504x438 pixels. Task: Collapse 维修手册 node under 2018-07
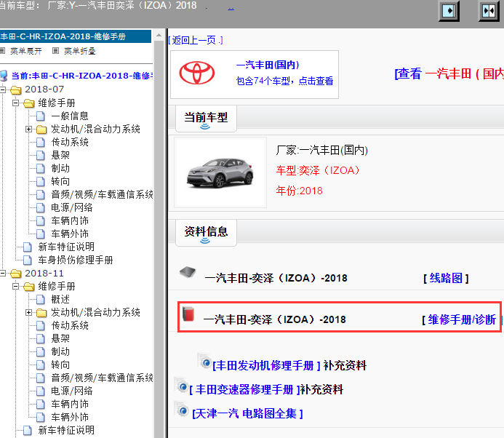pyautogui.click(x=16, y=103)
